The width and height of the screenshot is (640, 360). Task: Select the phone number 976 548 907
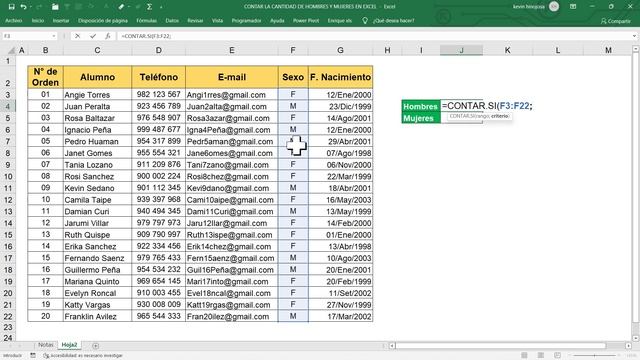(x=158, y=118)
